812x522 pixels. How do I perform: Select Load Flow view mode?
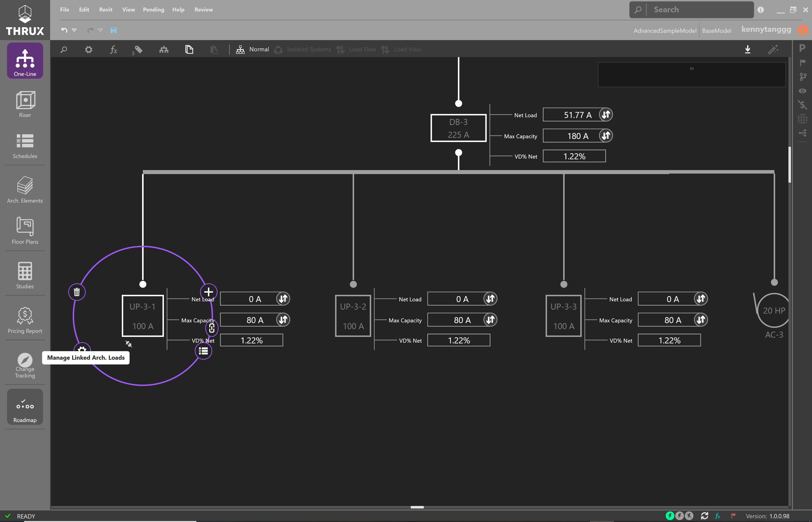[x=356, y=50]
